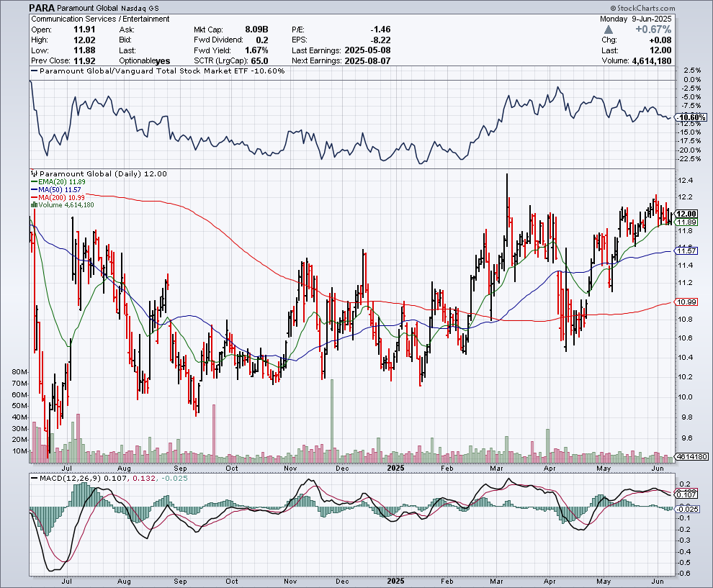Select the Fwd Dividend value 0.2
Image resolution: width=713 pixels, height=588 pixels.
click(262, 40)
